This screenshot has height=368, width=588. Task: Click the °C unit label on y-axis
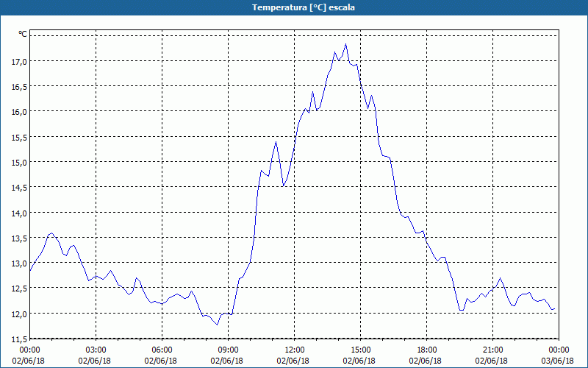tap(23, 34)
